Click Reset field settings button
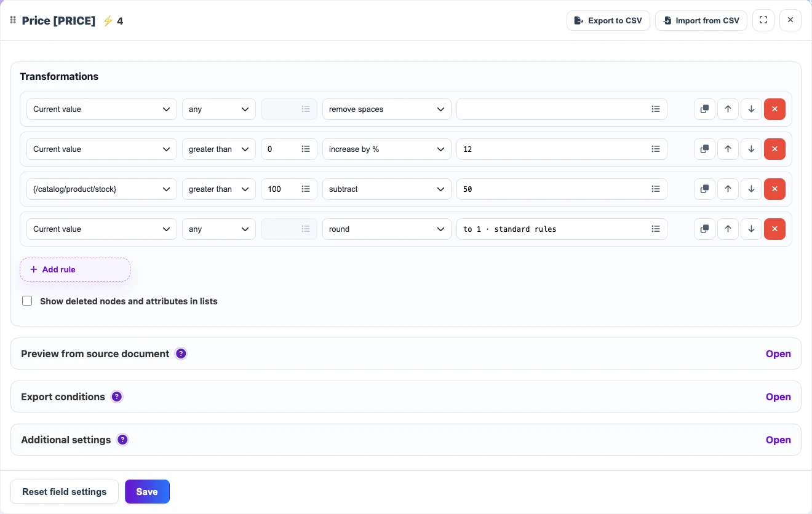This screenshot has width=812, height=514. pyautogui.click(x=65, y=491)
